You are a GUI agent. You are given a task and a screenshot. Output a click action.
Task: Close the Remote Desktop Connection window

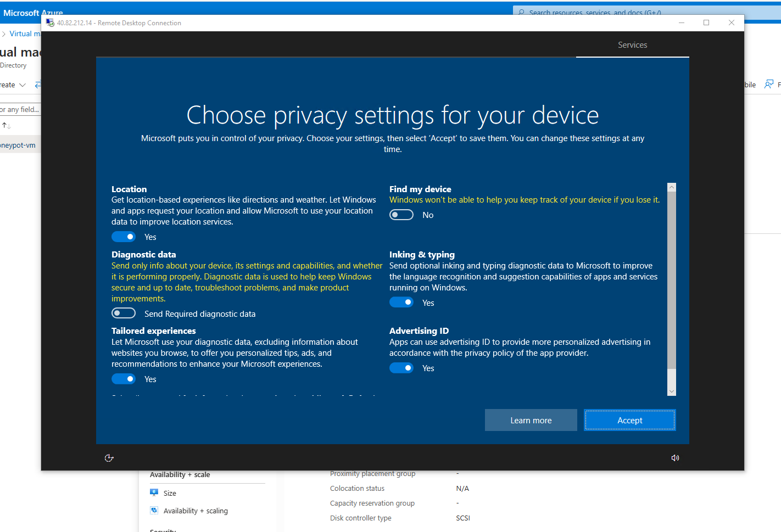coord(732,23)
